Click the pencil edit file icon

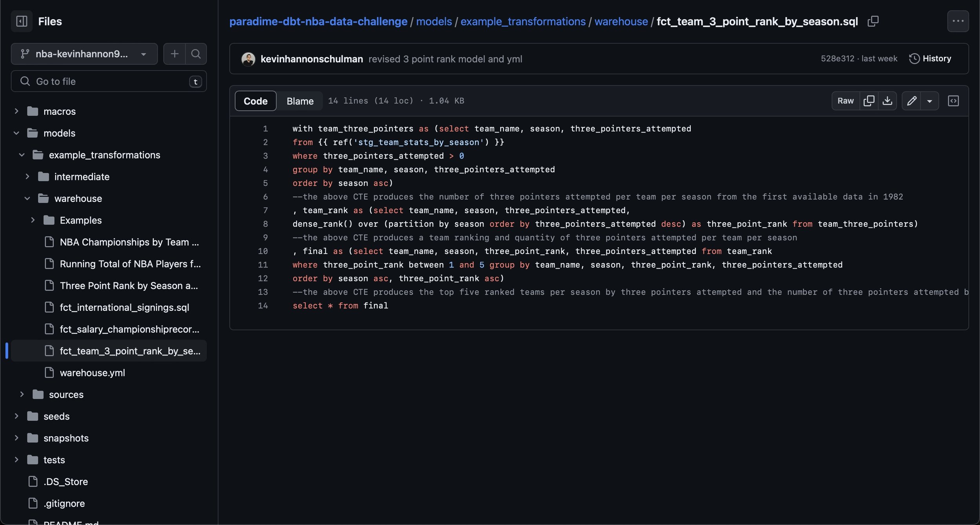pyautogui.click(x=911, y=101)
